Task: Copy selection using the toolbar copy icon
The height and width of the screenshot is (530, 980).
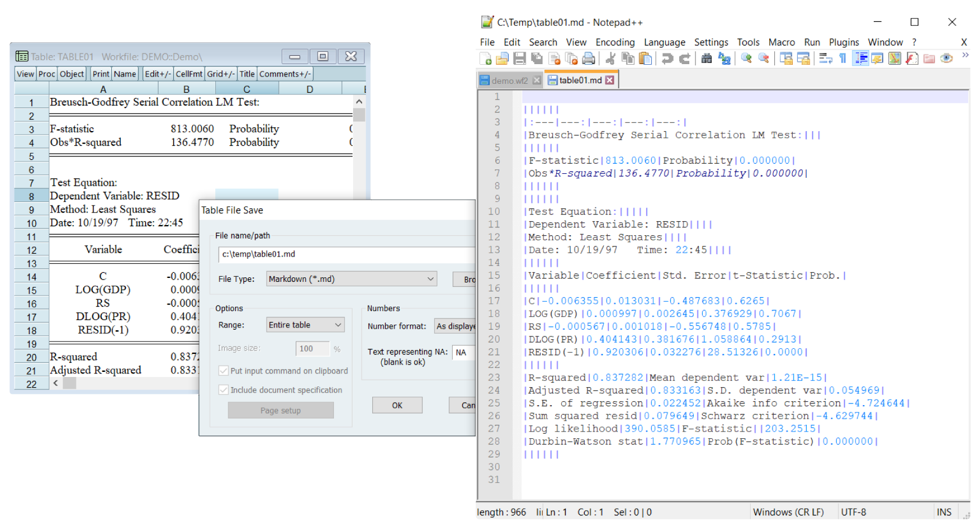Action: (627, 59)
